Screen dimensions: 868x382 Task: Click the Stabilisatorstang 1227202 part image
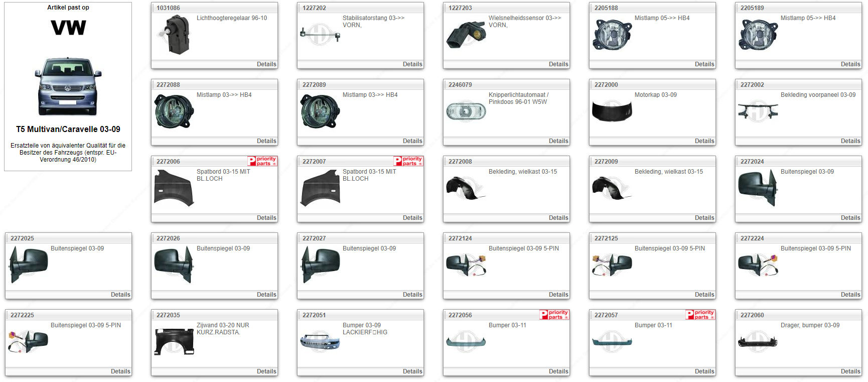click(x=320, y=35)
